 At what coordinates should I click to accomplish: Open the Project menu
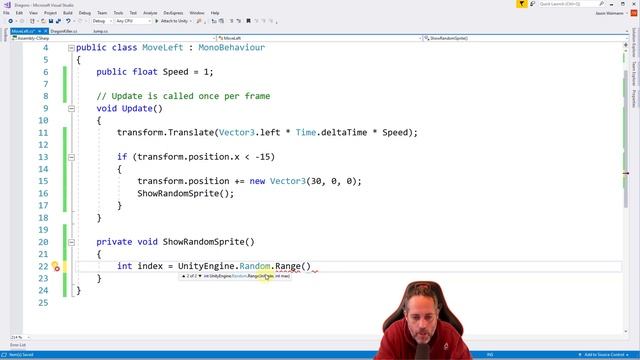[51, 13]
